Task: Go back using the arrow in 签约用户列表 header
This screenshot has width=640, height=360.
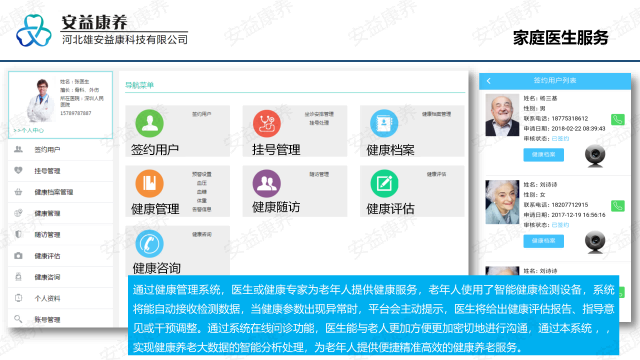Action: 489,81
